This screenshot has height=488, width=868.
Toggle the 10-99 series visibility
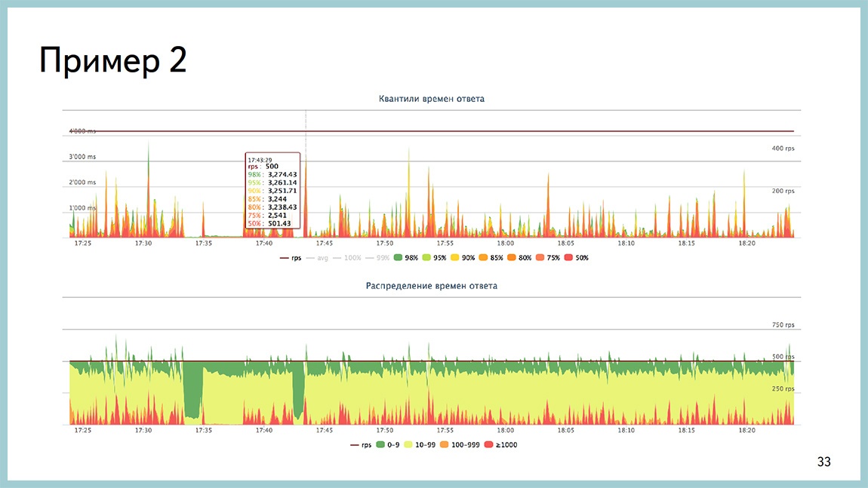[x=408, y=445]
